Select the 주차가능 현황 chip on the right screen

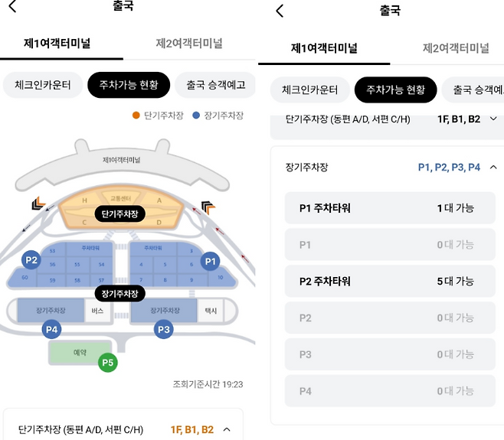tap(395, 90)
